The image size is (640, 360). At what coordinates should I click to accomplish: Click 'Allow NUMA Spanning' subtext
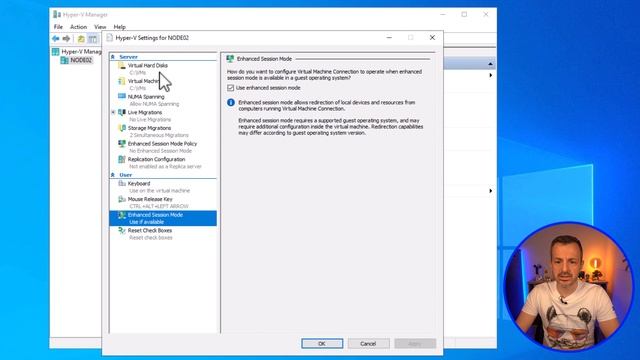154,104
